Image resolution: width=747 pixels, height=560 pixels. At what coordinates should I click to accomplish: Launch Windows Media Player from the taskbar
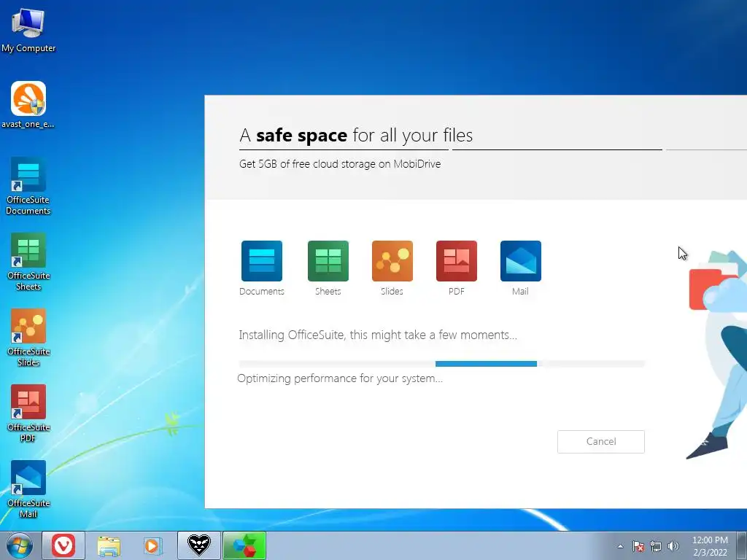click(153, 545)
